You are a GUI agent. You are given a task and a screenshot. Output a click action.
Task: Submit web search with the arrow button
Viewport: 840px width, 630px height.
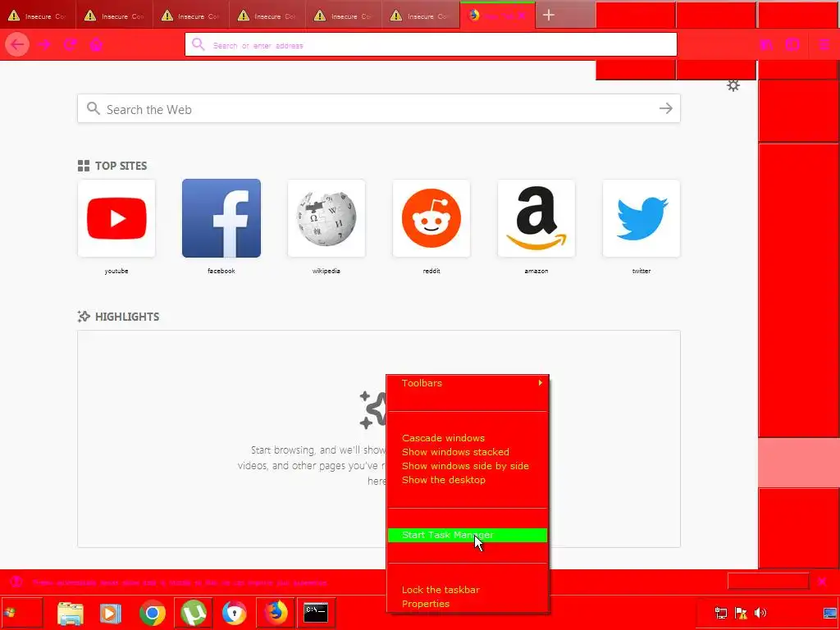(666, 109)
